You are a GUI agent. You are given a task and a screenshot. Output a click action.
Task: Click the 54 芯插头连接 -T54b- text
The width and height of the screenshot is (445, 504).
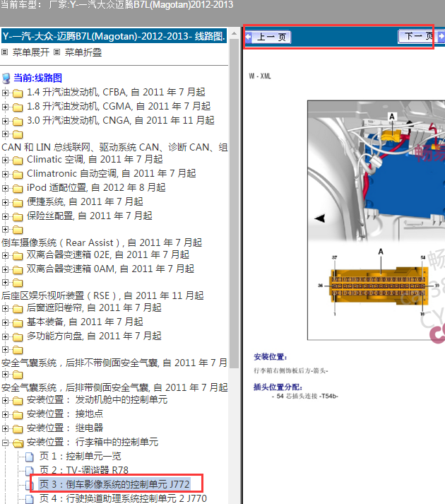click(305, 397)
